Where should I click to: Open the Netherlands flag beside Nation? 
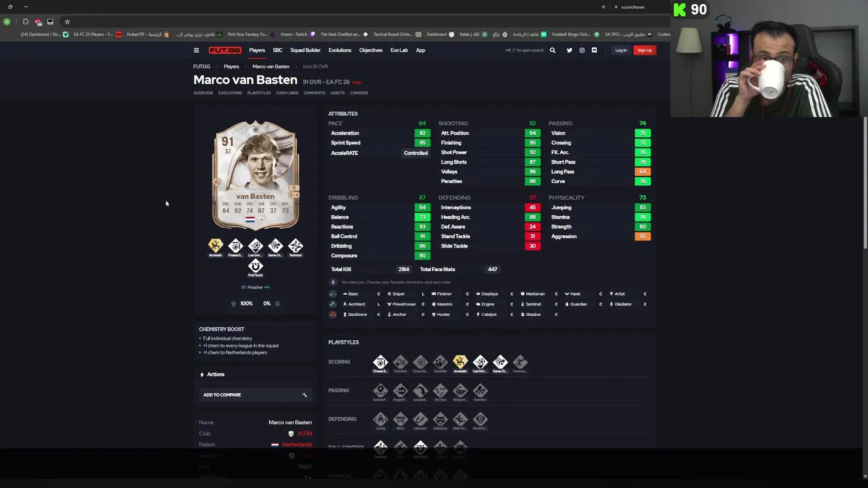275,445
